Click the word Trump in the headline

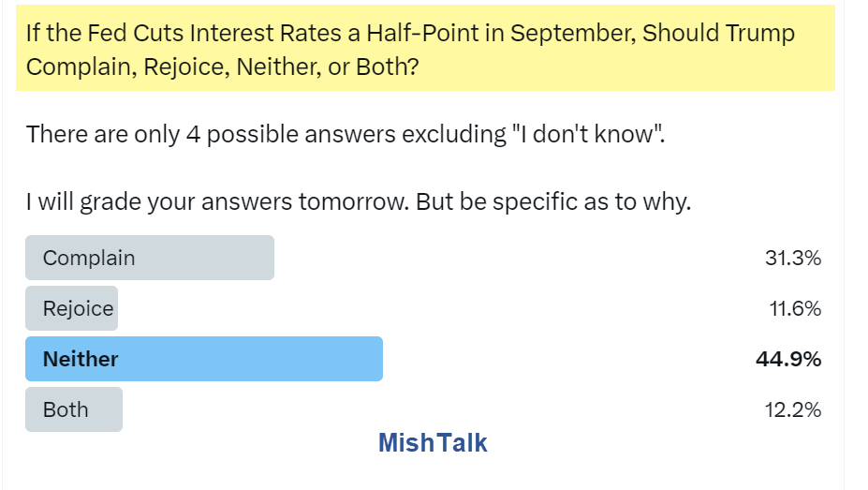point(760,35)
